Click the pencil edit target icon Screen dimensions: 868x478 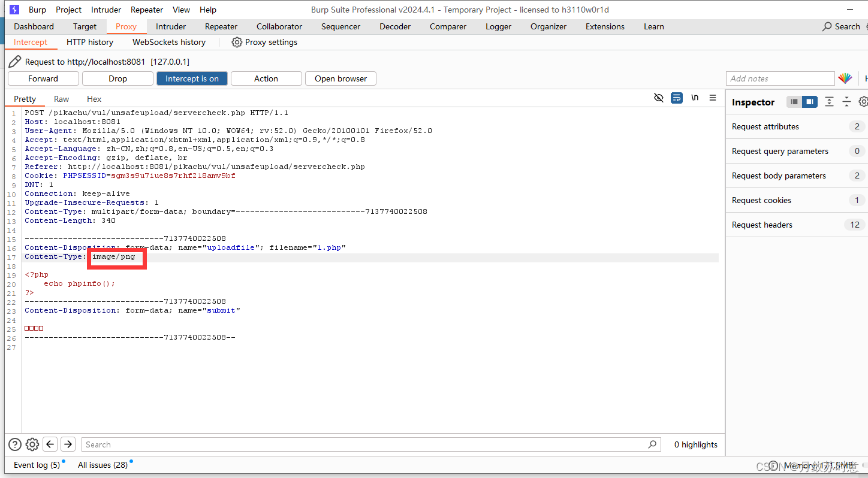coord(14,62)
